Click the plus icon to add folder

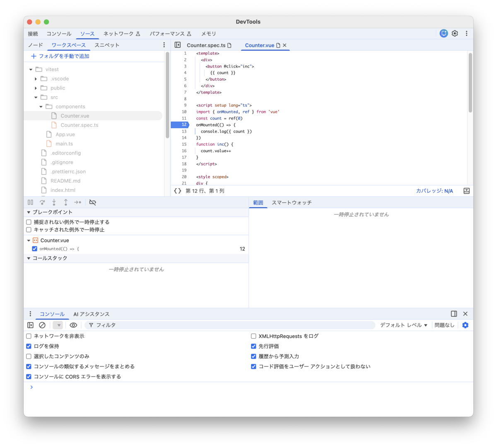(x=34, y=56)
